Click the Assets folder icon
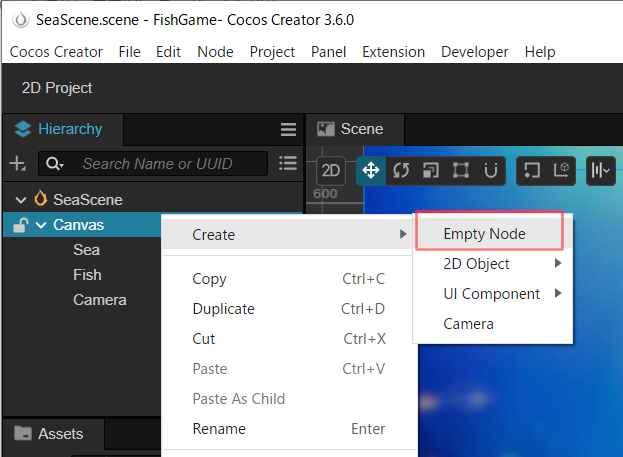The height and width of the screenshot is (457, 623). pos(23,433)
